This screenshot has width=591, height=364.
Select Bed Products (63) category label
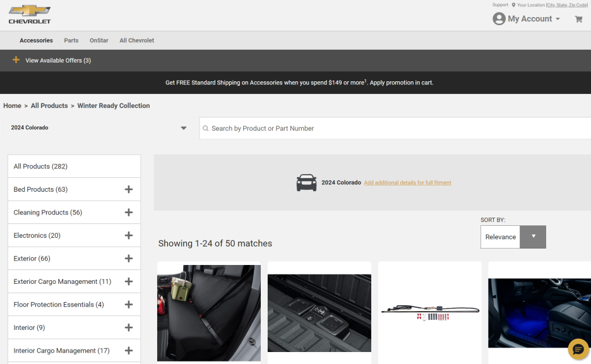click(x=40, y=189)
